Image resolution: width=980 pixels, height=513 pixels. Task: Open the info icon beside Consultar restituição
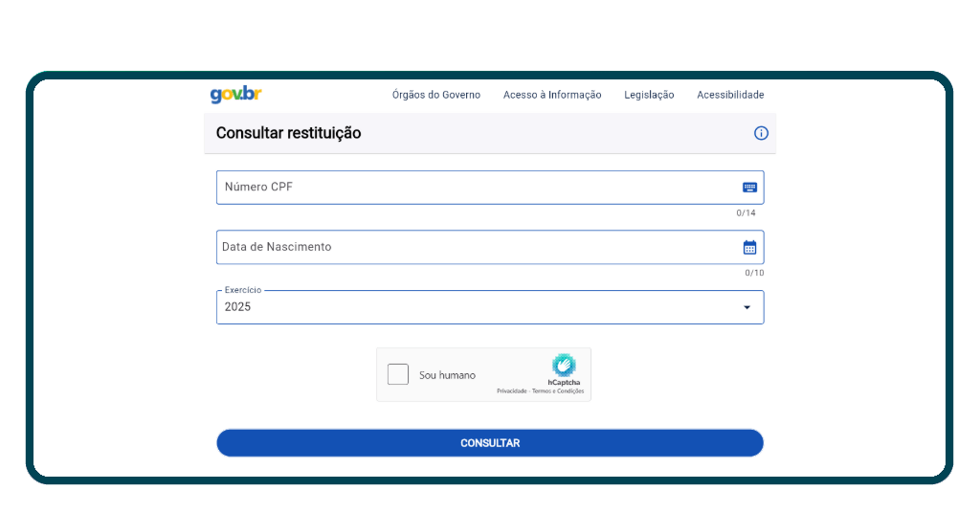coord(761,133)
